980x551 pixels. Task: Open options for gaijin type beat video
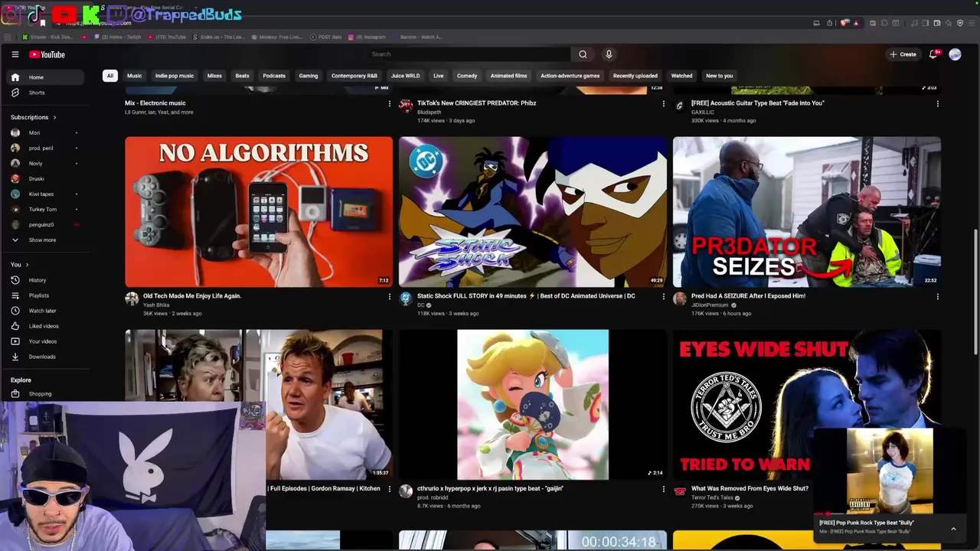663,490
